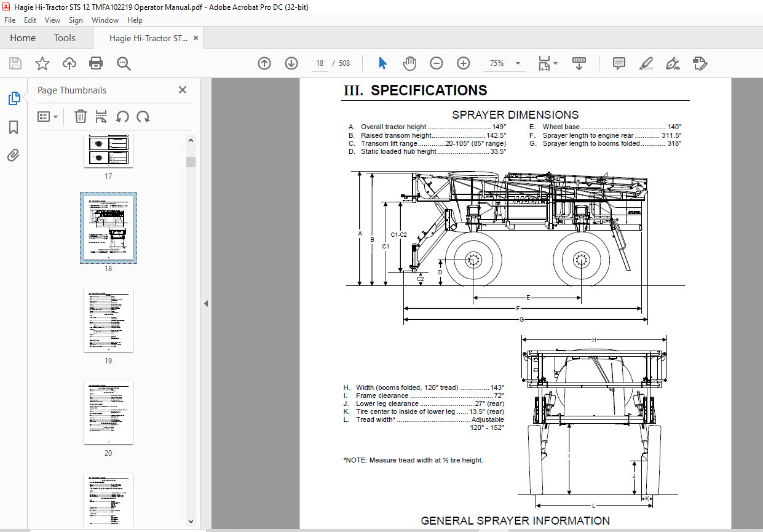Select the Hagie Hi-Tractor document tab
Image resolution: width=763 pixels, height=532 pixels.
(149, 38)
